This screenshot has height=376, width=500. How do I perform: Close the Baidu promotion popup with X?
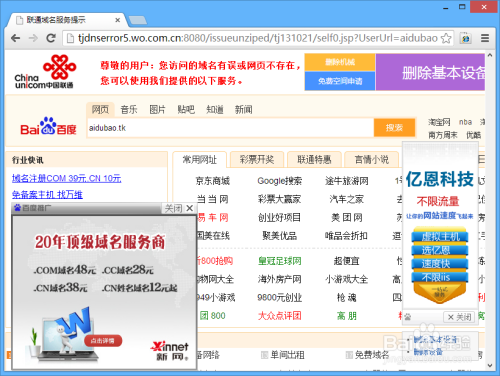coord(190,208)
